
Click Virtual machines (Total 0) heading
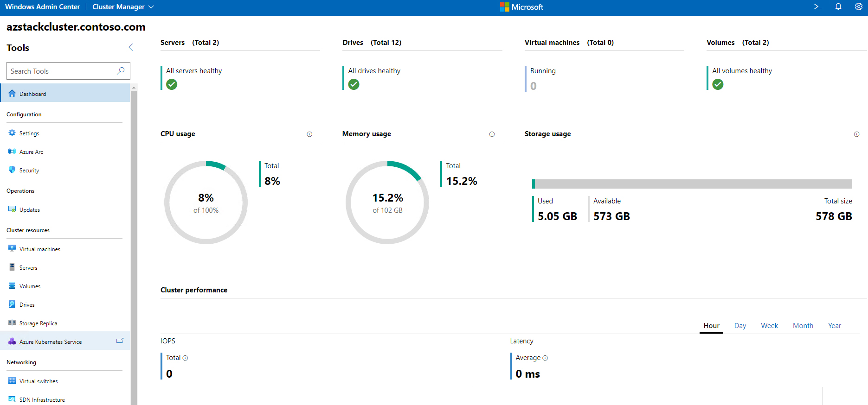(x=569, y=43)
